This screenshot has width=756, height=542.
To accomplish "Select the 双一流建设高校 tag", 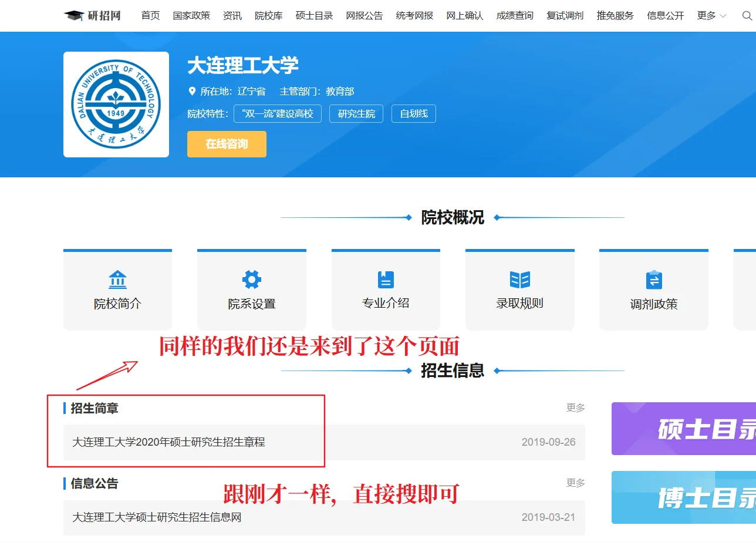I will 278,113.
